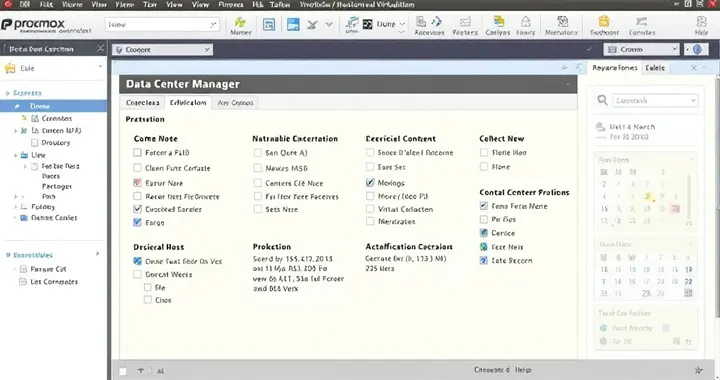Viewport: 720px width, 380px height.
Task: Select the Connotes tree item
Action: click(x=56, y=118)
